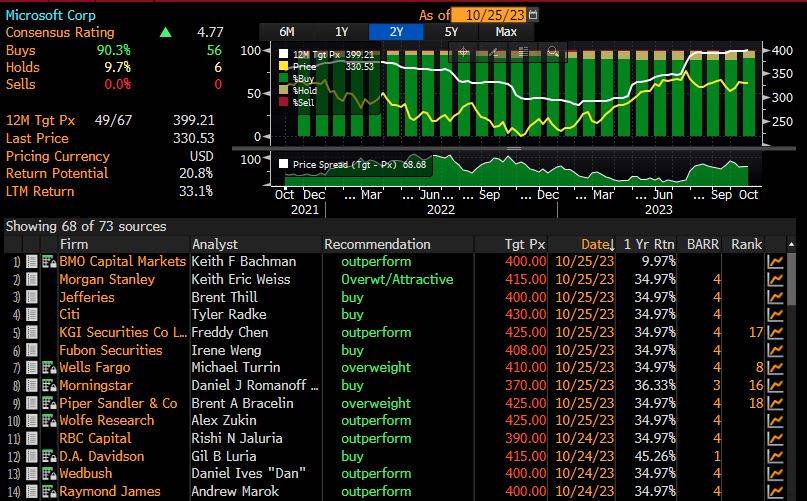Sort the table by the Tgt Px column
807x501 pixels.
pyautogui.click(x=524, y=244)
